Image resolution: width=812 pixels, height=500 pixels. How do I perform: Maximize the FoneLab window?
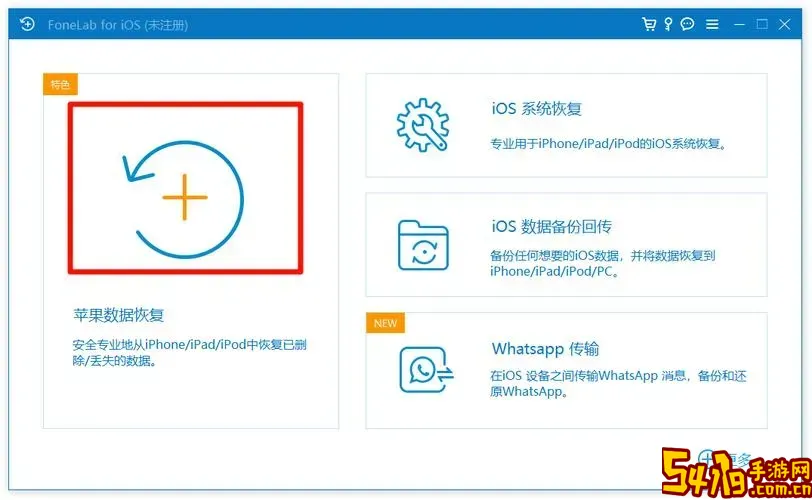point(762,24)
